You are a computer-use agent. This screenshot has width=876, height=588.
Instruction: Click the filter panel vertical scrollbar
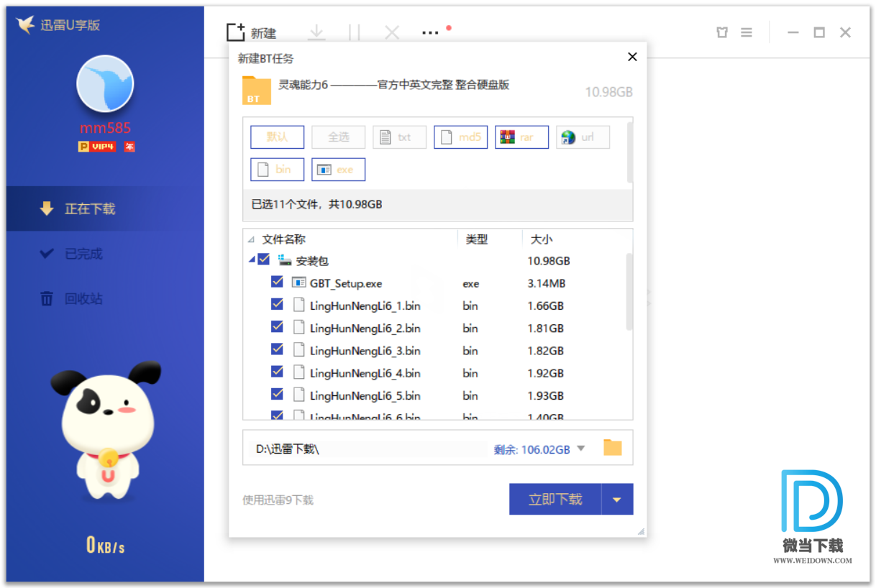pyautogui.click(x=631, y=152)
